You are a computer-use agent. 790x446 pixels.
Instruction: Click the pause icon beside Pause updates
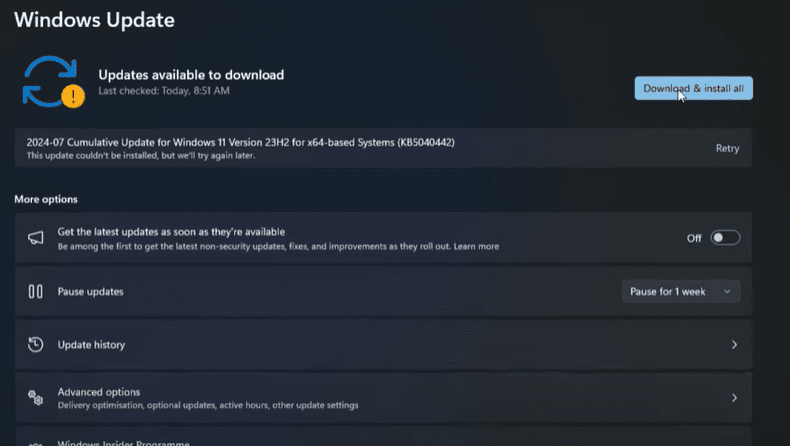point(35,292)
